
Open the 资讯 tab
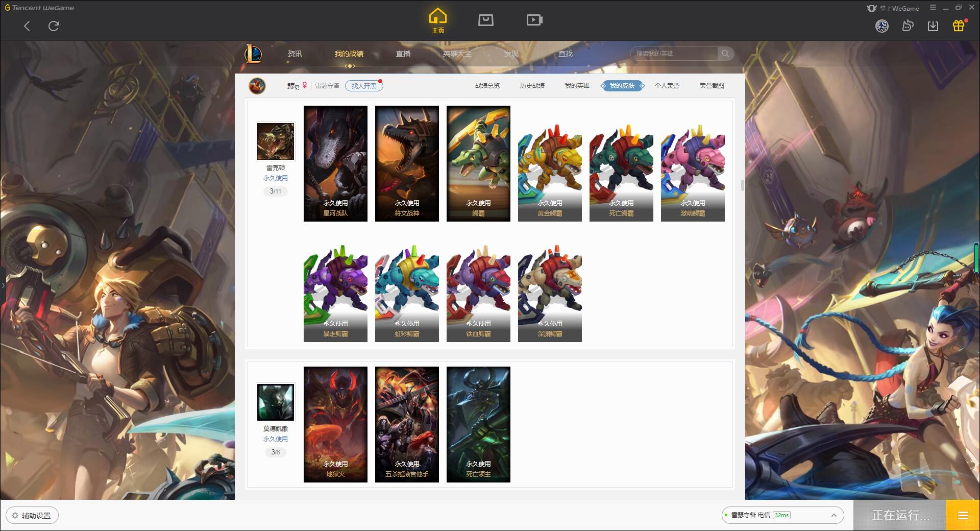(295, 54)
